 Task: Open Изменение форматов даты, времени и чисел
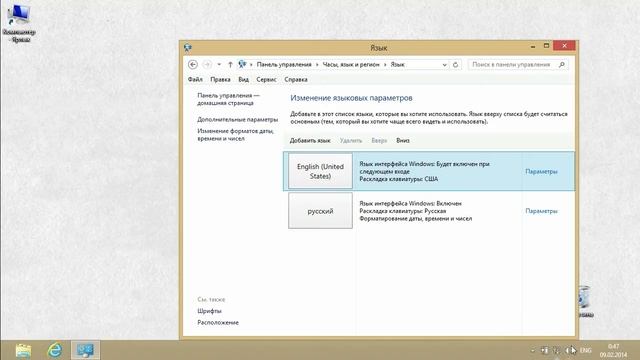click(x=236, y=135)
